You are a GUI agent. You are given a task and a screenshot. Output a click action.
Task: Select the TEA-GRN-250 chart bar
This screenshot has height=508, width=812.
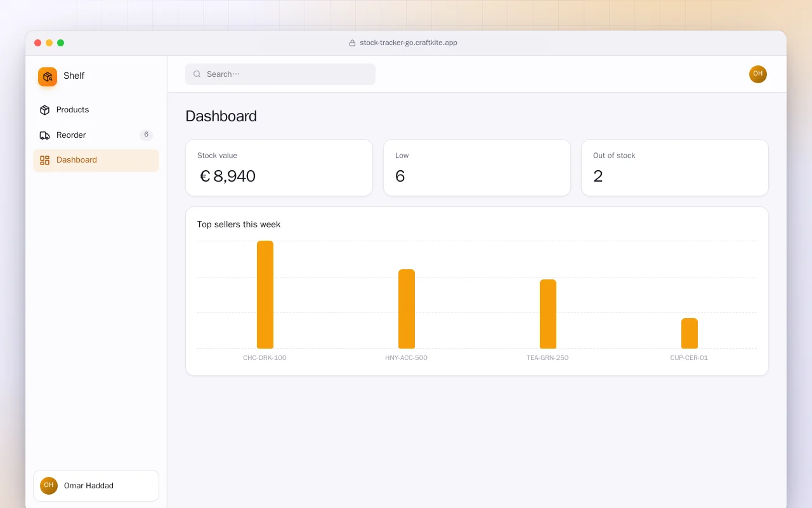coord(548,314)
